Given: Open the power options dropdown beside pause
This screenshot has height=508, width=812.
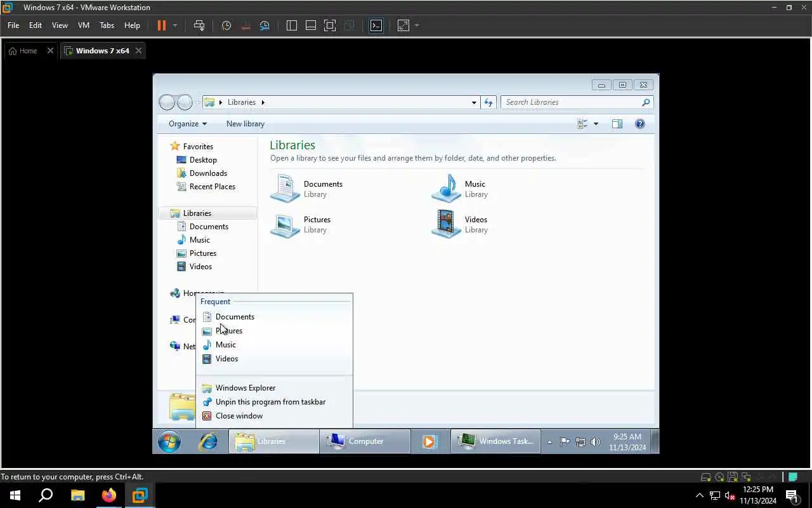Looking at the screenshot, I should point(175,25).
